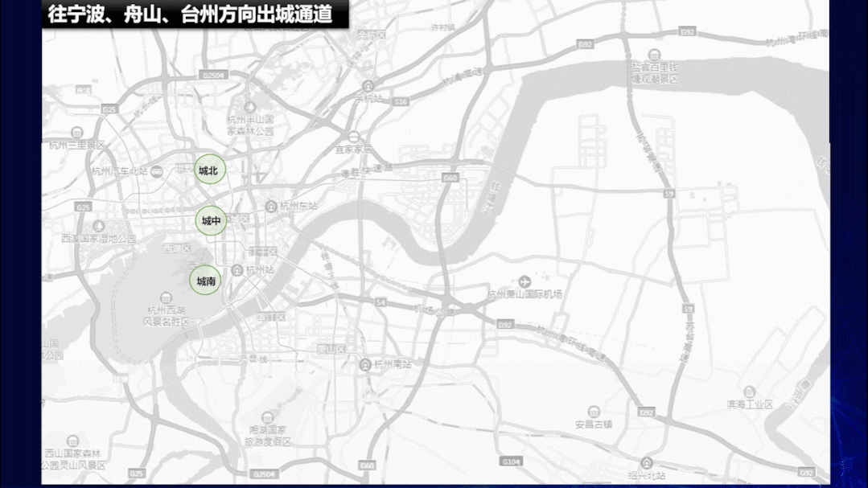Click the 湘湖国家旅游度假区 text label
Viewport: 868px width, 488px height.
(x=268, y=436)
